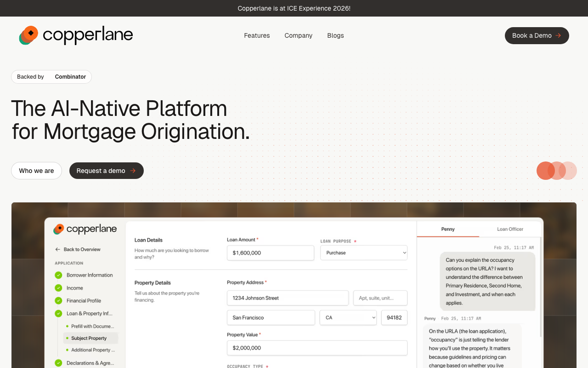Click the green check beside Financial Profile
Viewport: 588px width, 368px height.
[58, 300]
